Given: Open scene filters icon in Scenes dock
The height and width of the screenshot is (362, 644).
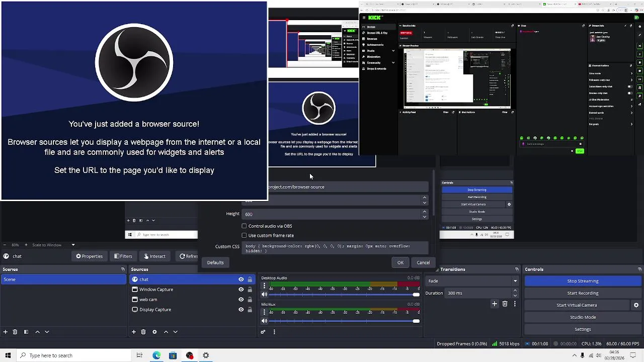Looking at the screenshot, I should point(26,332).
